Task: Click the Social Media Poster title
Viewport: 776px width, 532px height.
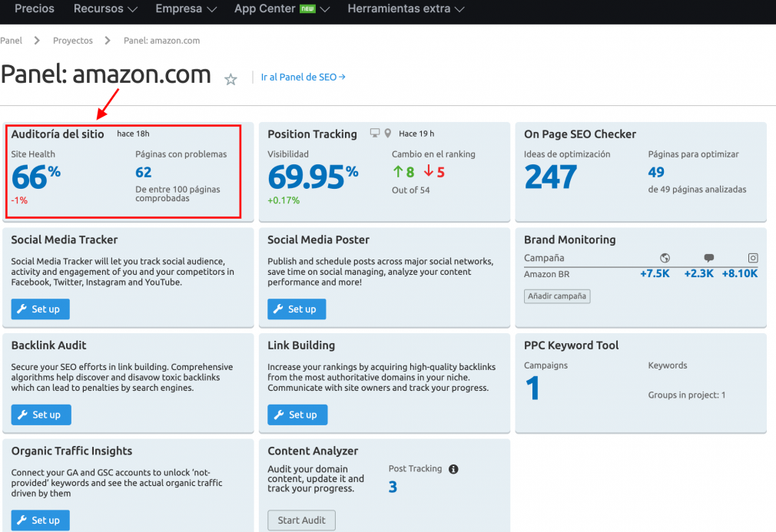Action: 318,240
